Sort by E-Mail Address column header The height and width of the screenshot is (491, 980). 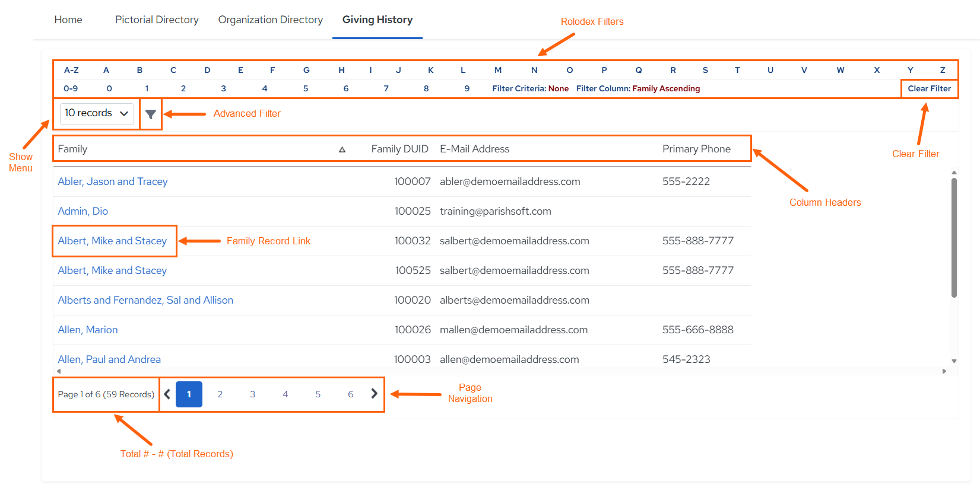[474, 149]
